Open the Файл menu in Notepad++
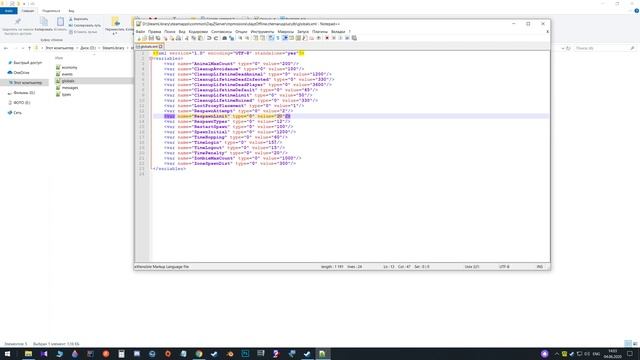The height and width of the screenshot is (360, 640). pyautogui.click(x=140, y=31)
